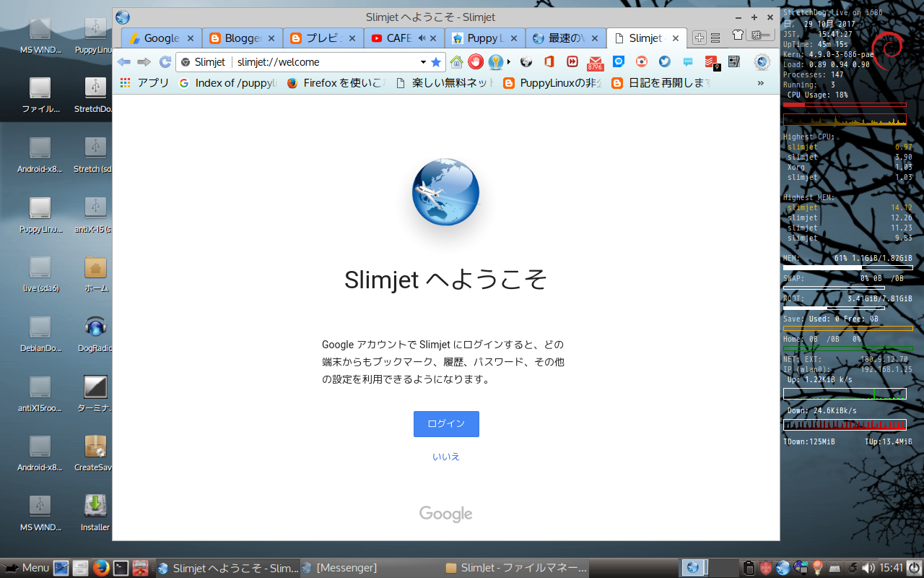This screenshot has height=578, width=924.
Task: Open the ad blocker extension icon
Action: click(475, 62)
